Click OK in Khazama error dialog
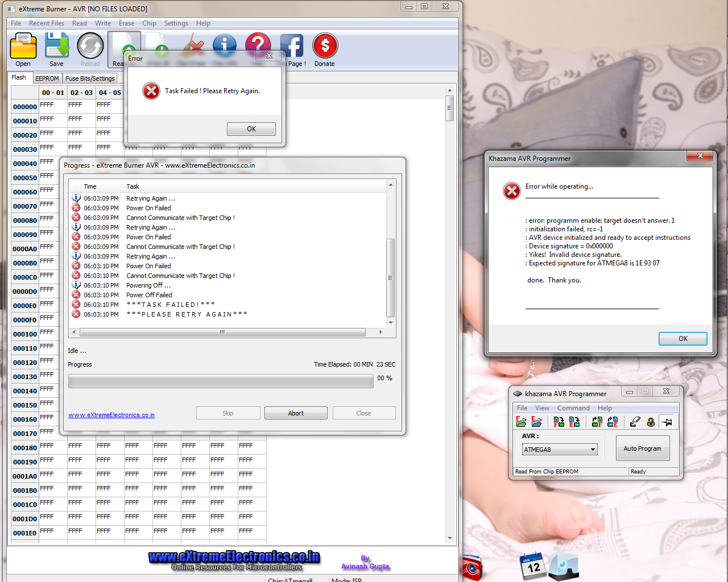The width and height of the screenshot is (728, 582). pos(683,339)
